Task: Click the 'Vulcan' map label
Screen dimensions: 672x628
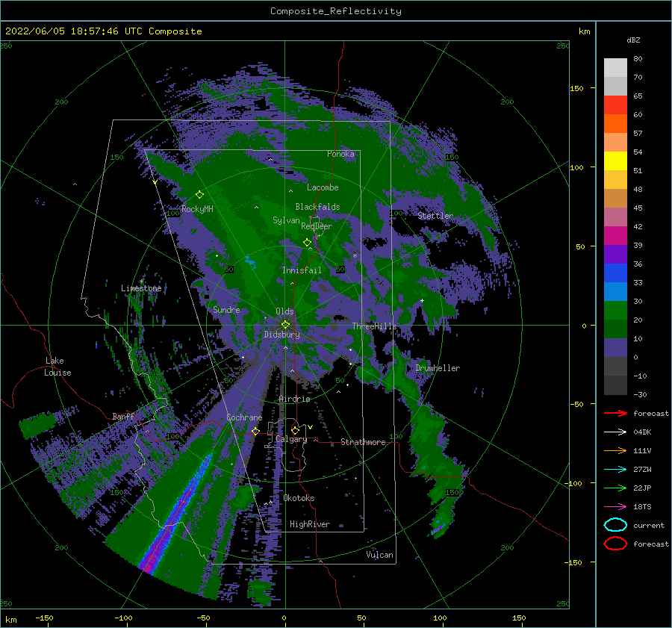Action: pyautogui.click(x=379, y=555)
